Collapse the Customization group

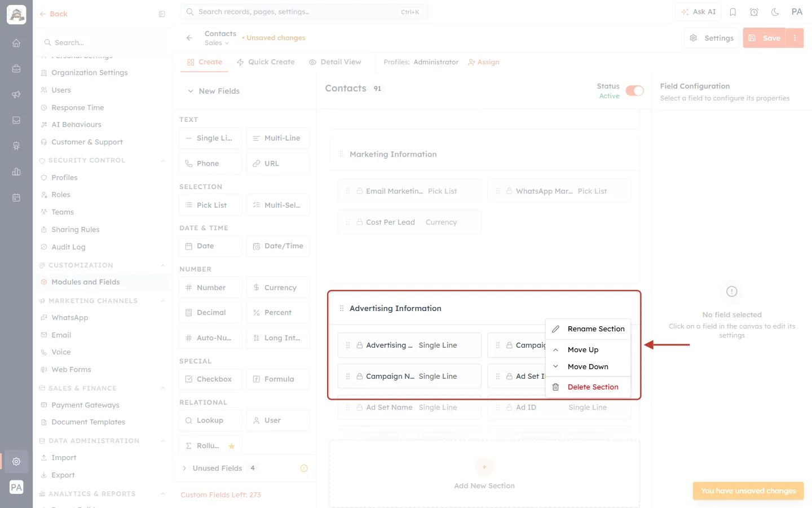tap(163, 265)
